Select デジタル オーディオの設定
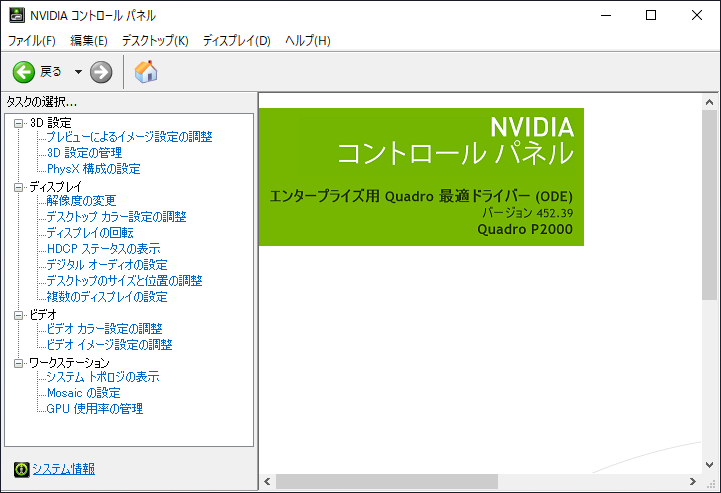The width and height of the screenshot is (721, 493). (x=107, y=265)
